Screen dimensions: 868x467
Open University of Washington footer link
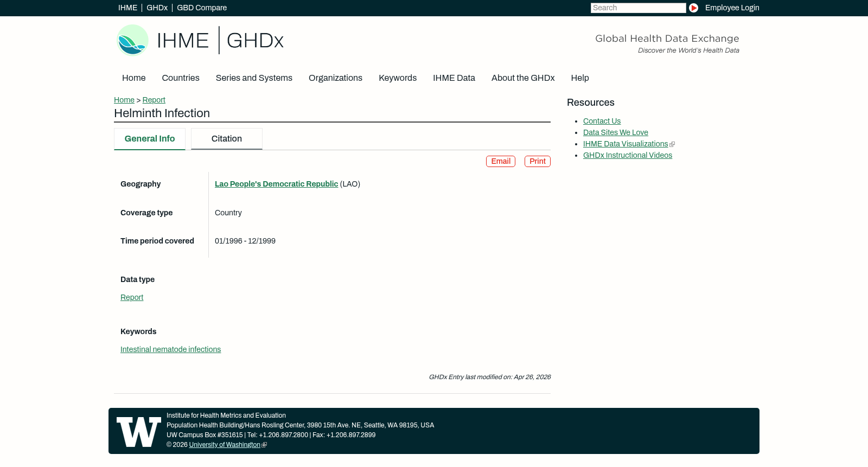click(225, 445)
